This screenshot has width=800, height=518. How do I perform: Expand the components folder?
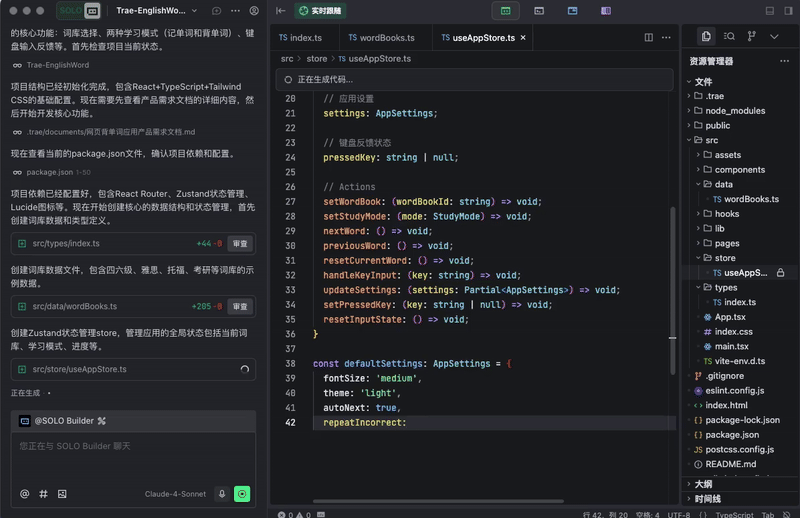740,170
